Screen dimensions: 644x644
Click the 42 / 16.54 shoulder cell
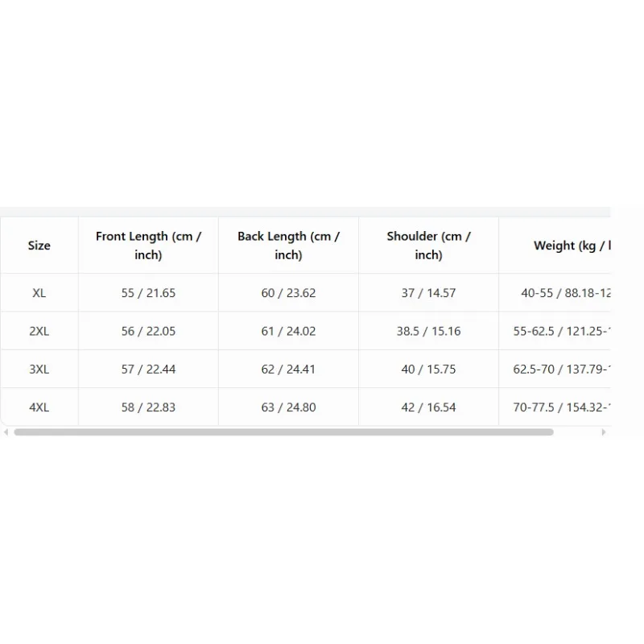click(x=428, y=407)
